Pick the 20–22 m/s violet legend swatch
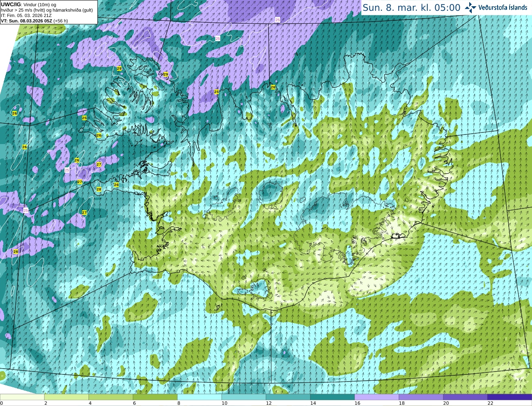Viewport: 532px width, 406px height. tap(465, 397)
